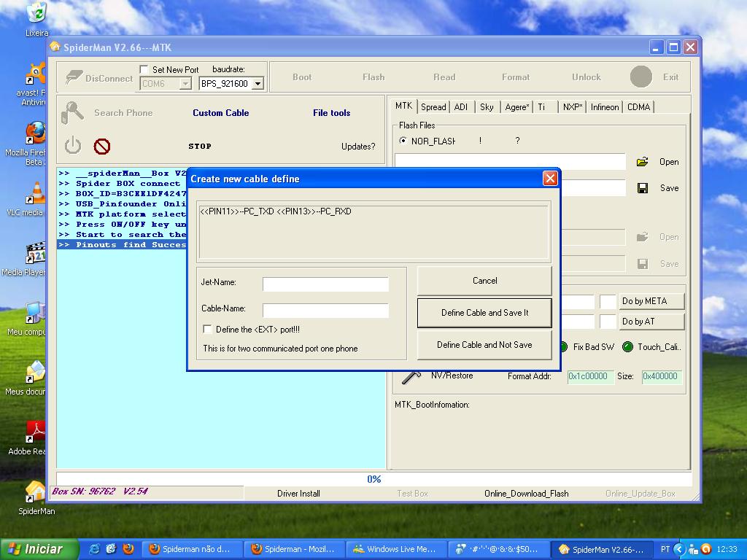The height and width of the screenshot is (560, 747).
Task: Open the Lixeira recycle bin icon
Action: click(x=37, y=19)
